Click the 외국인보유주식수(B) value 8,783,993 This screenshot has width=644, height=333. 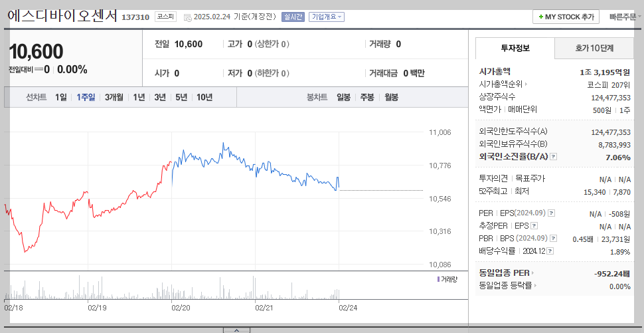coord(614,145)
